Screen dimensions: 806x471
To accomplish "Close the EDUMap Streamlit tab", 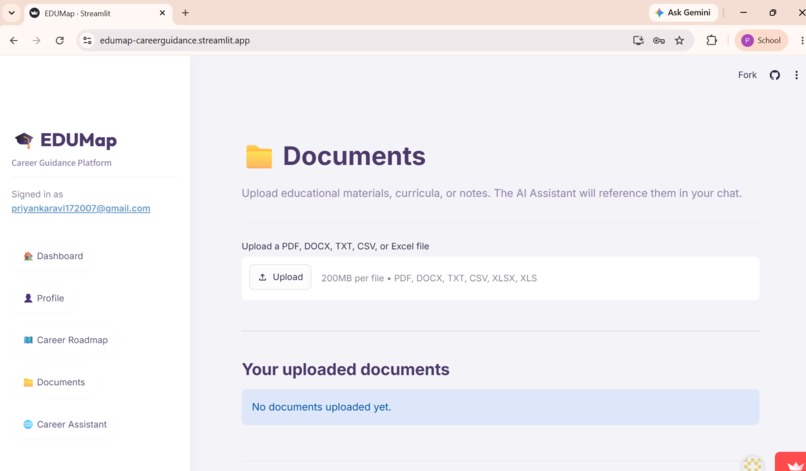I will click(x=162, y=13).
